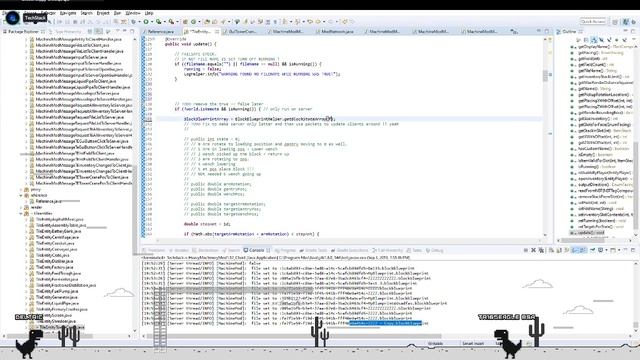The width and height of the screenshot is (640, 360).
Task: Close the TileEntity editor tab
Action: (x=217, y=31)
